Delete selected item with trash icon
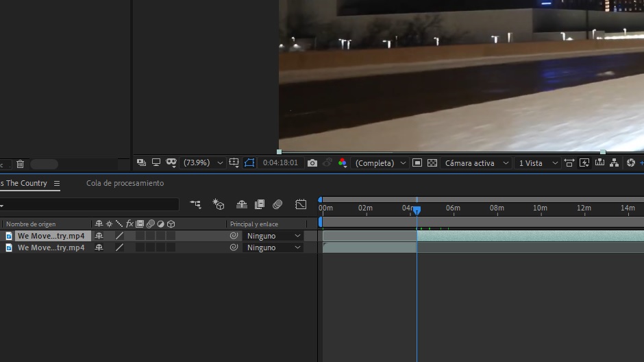The image size is (644, 362). click(x=20, y=165)
